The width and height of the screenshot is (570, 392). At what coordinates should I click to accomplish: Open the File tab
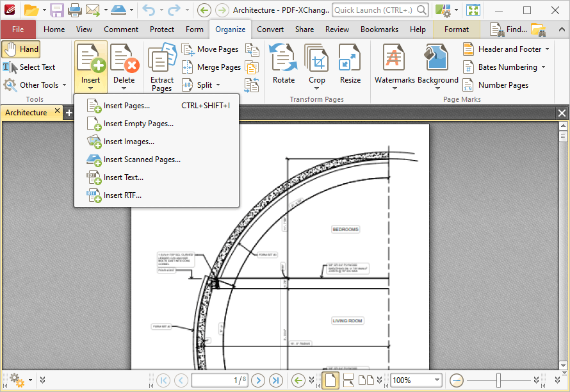18,29
